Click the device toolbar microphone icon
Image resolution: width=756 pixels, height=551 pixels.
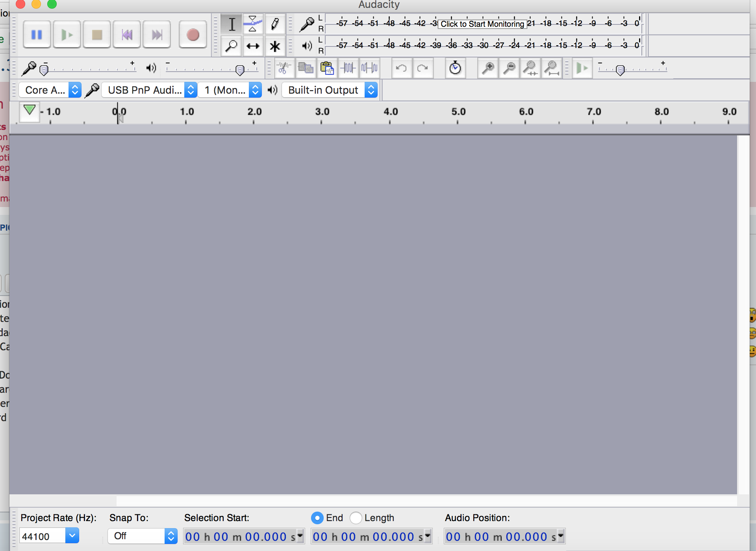(92, 90)
